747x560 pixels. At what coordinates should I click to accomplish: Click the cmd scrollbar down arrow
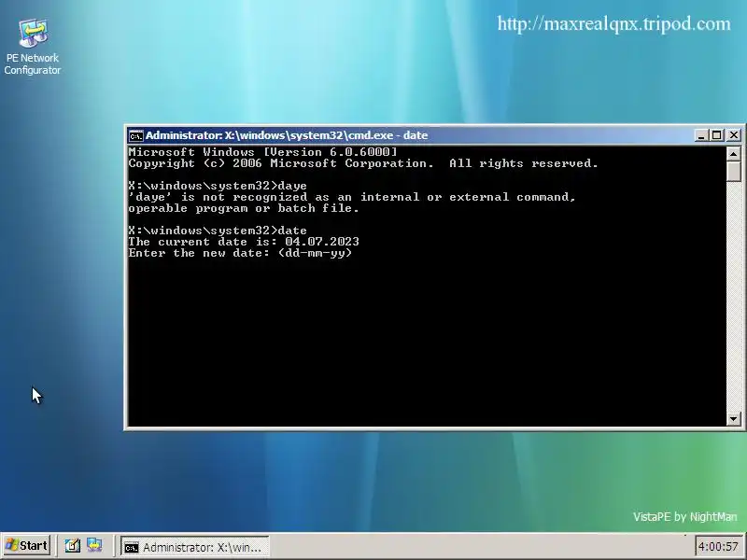tap(733, 419)
